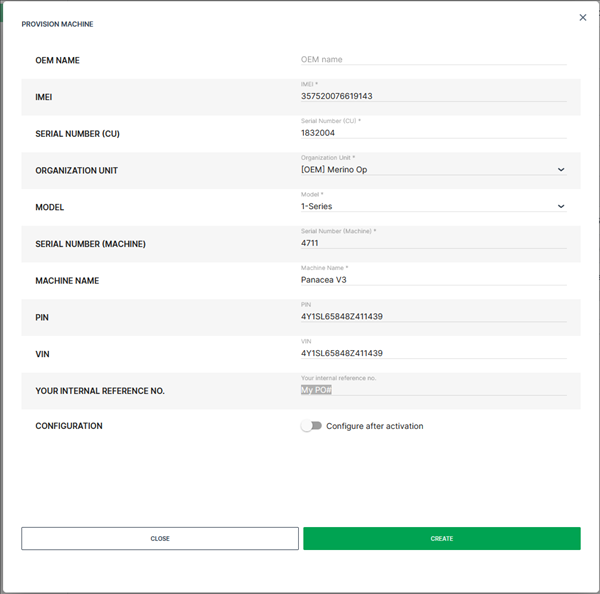The image size is (600, 594).
Task: Click the "Configure after activation" label text
Action: point(374,426)
